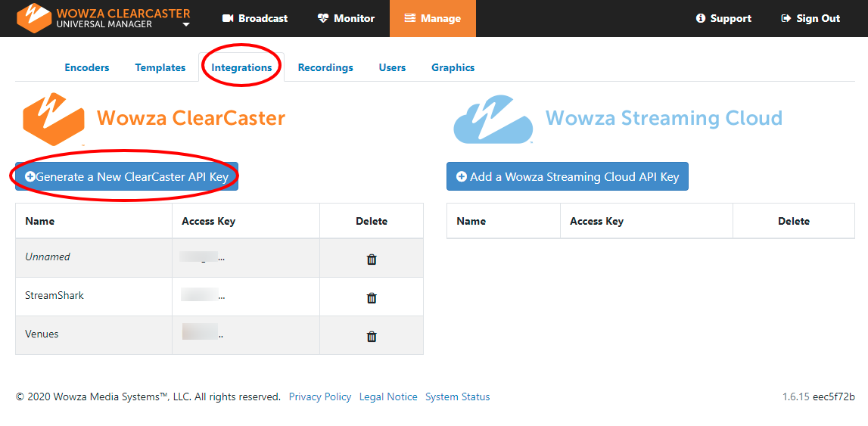Select the Unnamed key name cell
Viewport: 868px width, 426px height.
94,257
